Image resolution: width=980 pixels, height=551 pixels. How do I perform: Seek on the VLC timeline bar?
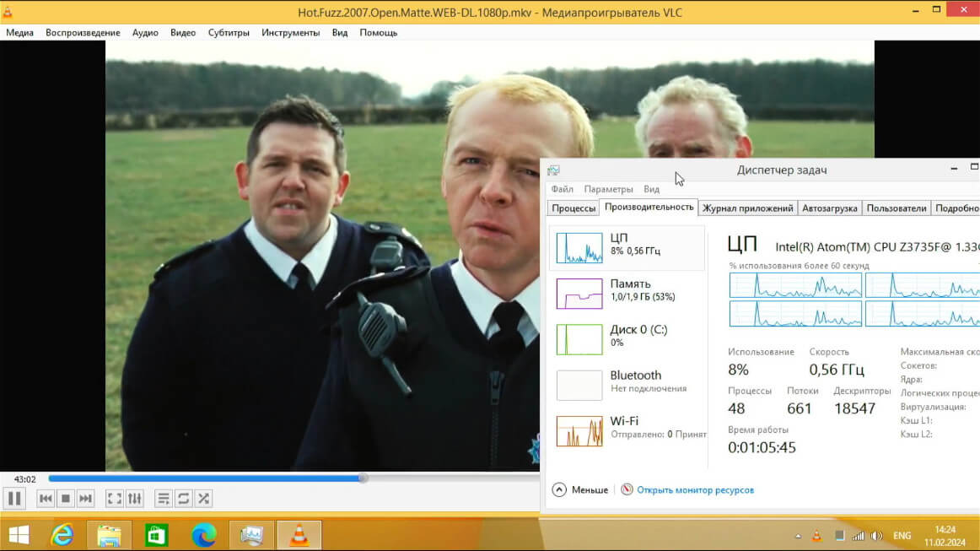pos(293,478)
